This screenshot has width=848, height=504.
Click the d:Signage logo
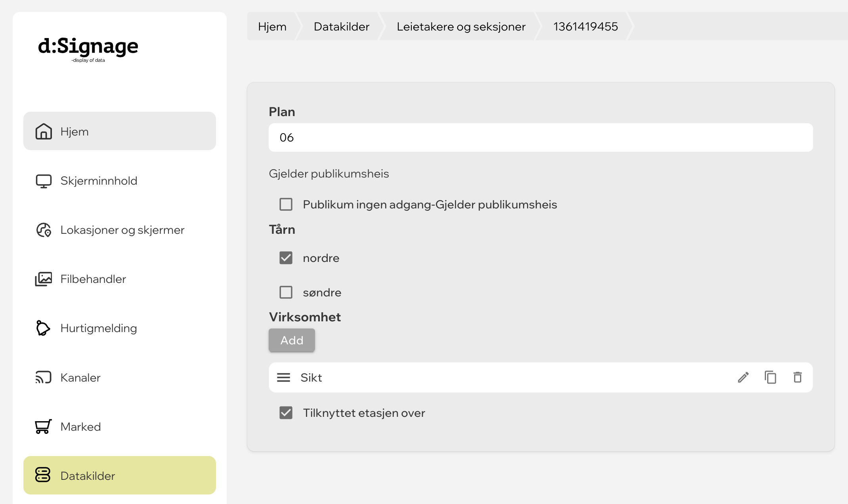[88, 49]
